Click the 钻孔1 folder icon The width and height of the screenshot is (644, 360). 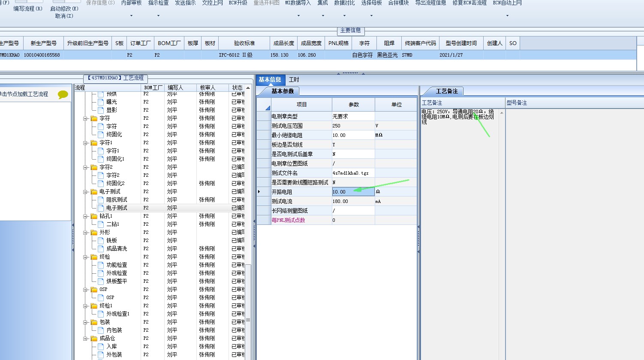tap(94, 216)
